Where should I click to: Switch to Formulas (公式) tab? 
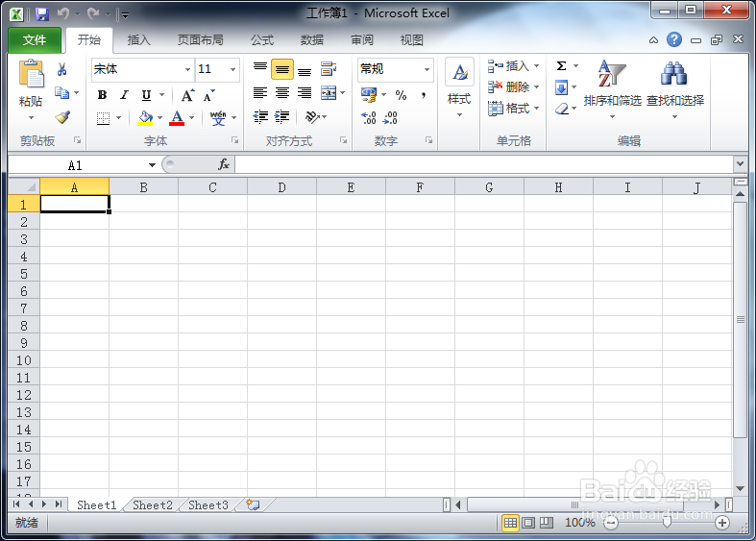[262, 40]
